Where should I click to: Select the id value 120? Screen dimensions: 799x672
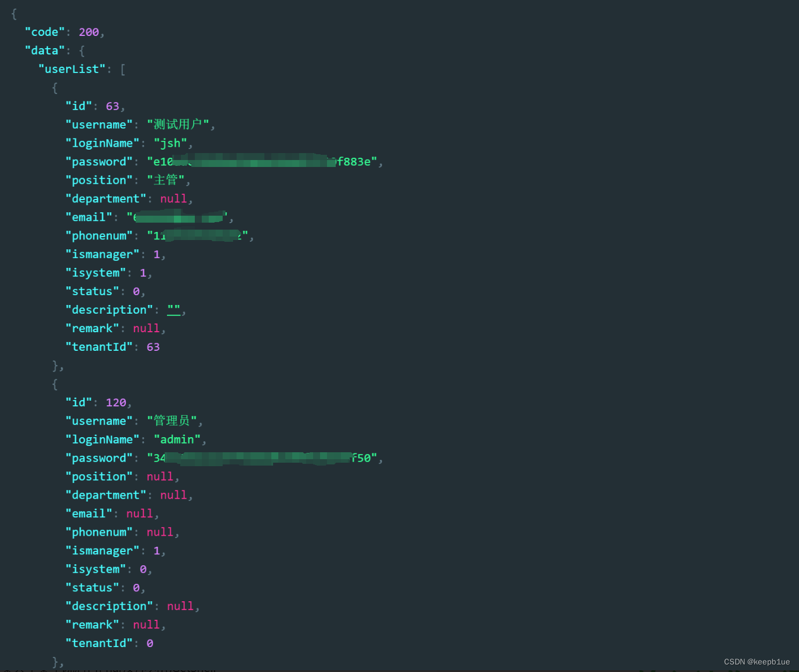[x=116, y=403]
